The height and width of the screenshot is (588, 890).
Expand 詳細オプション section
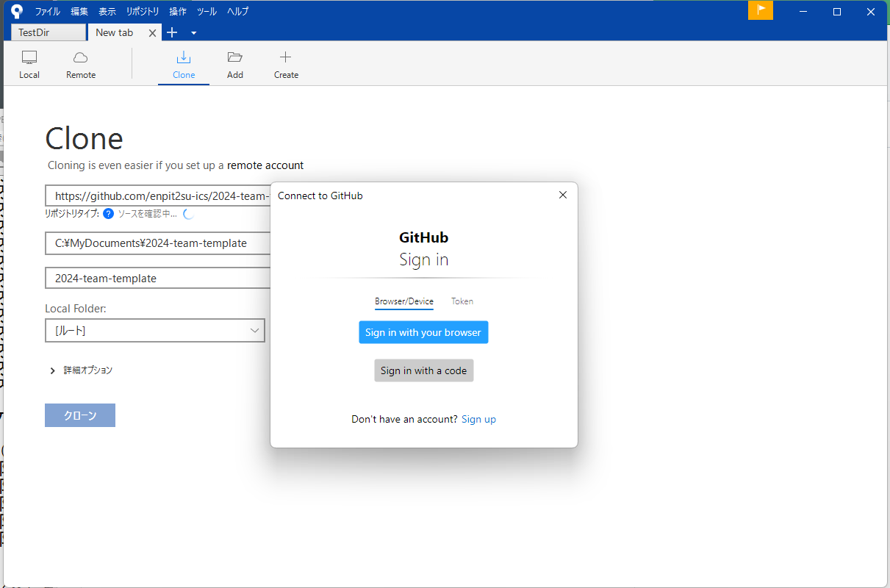coord(81,370)
